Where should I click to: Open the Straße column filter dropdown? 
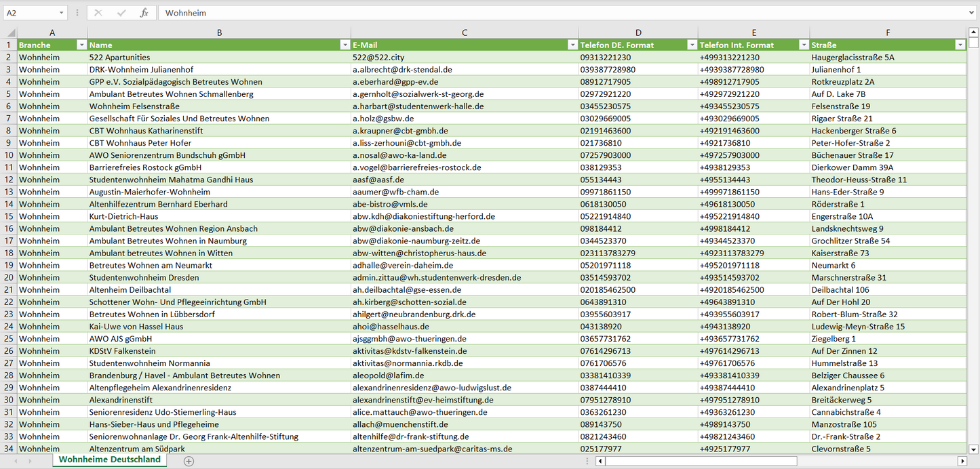click(x=960, y=45)
